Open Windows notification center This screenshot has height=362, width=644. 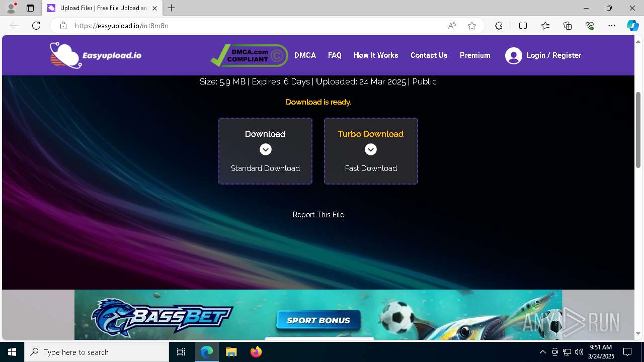click(627, 352)
